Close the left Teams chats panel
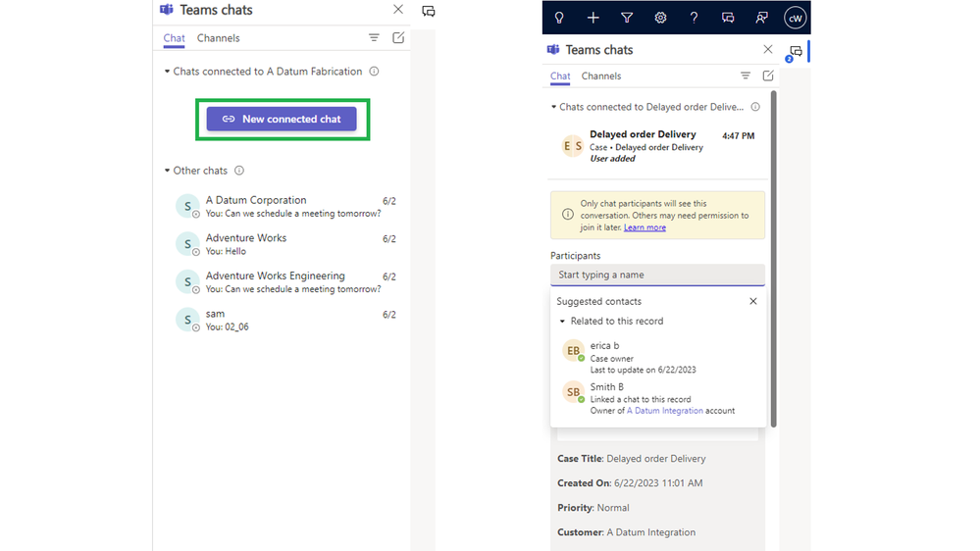Screen dimensions: 980x551 click(x=398, y=10)
